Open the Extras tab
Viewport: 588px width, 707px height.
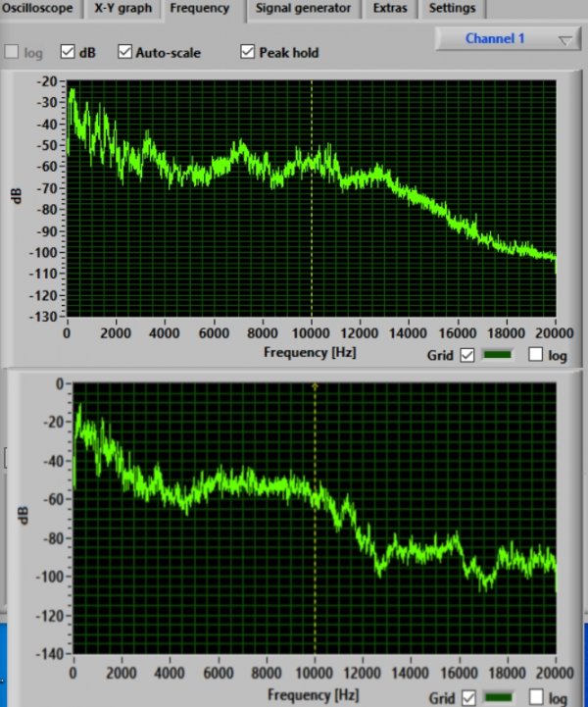click(391, 9)
